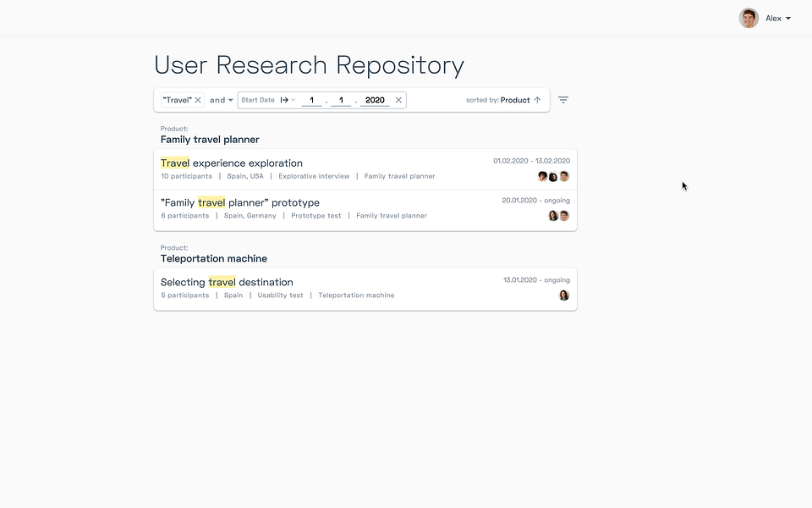Edit the year field showing 2020
The height and width of the screenshot is (508, 812).
375,100
